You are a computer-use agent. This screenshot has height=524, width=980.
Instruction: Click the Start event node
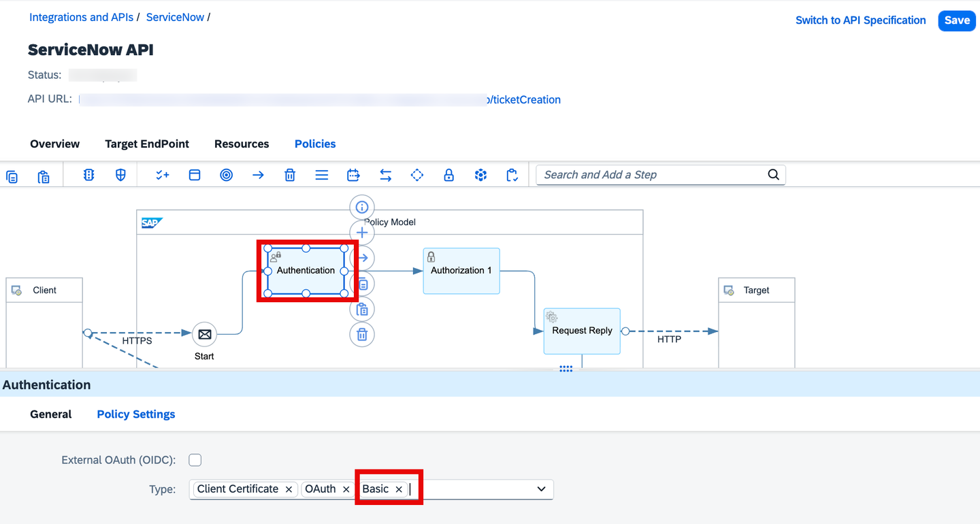pyautogui.click(x=204, y=334)
